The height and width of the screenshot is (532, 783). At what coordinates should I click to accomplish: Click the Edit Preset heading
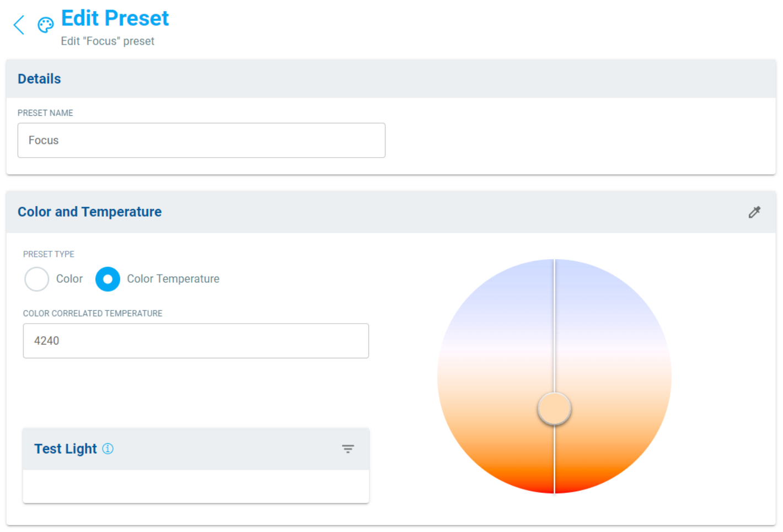pos(115,18)
